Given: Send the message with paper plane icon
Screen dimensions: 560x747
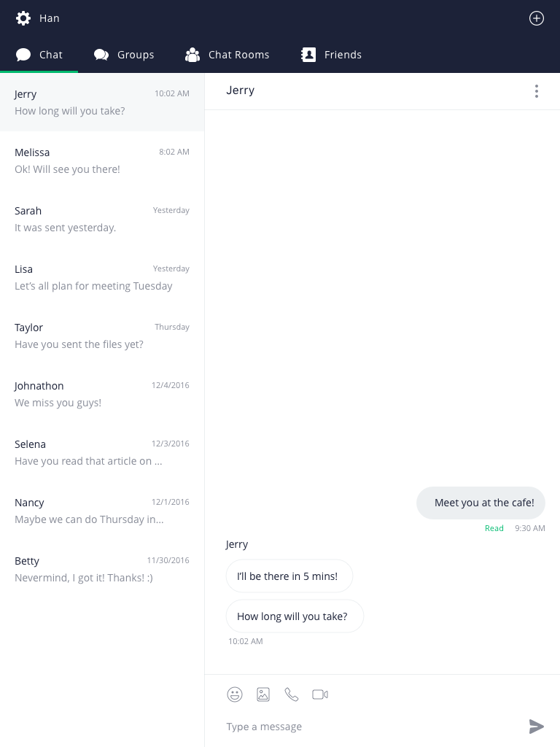Looking at the screenshot, I should [536, 727].
